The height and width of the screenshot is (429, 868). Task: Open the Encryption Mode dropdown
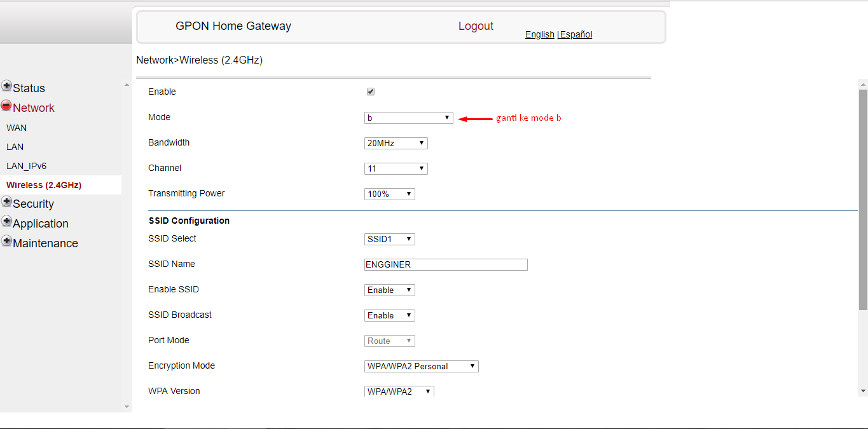point(422,366)
